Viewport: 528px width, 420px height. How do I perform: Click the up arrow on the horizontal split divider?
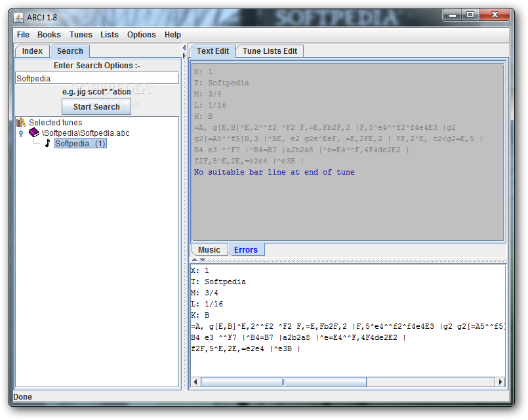pyautogui.click(x=195, y=260)
